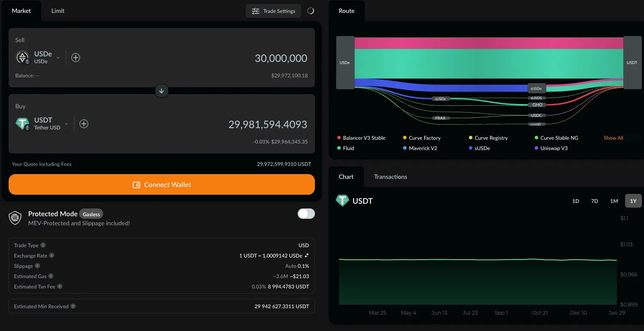Select the Route tab
The image size is (644, 331).
[347, 11]
